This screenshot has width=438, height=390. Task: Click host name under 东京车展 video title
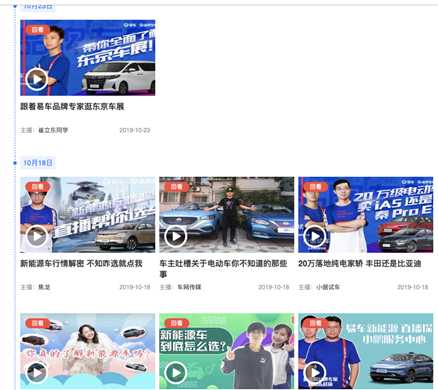click(x=53, y=130)
